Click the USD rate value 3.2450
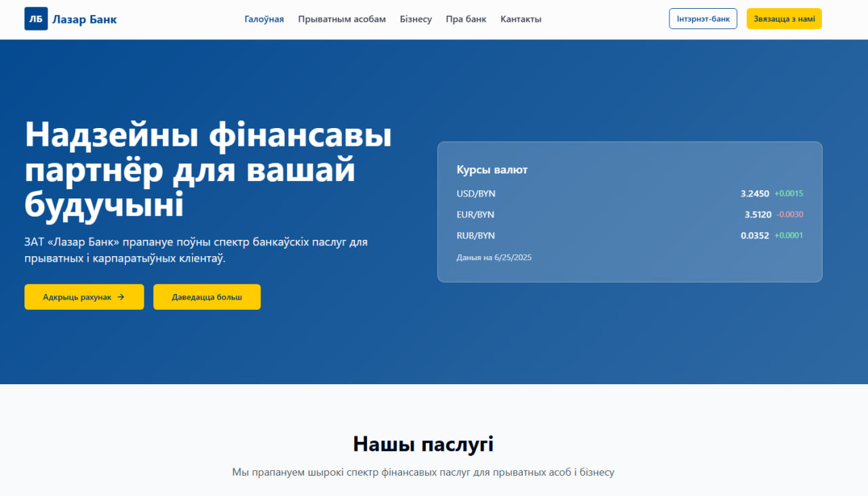Image resolution: width=868 pixels, height=496 pixels. click(x=755, y=194)
